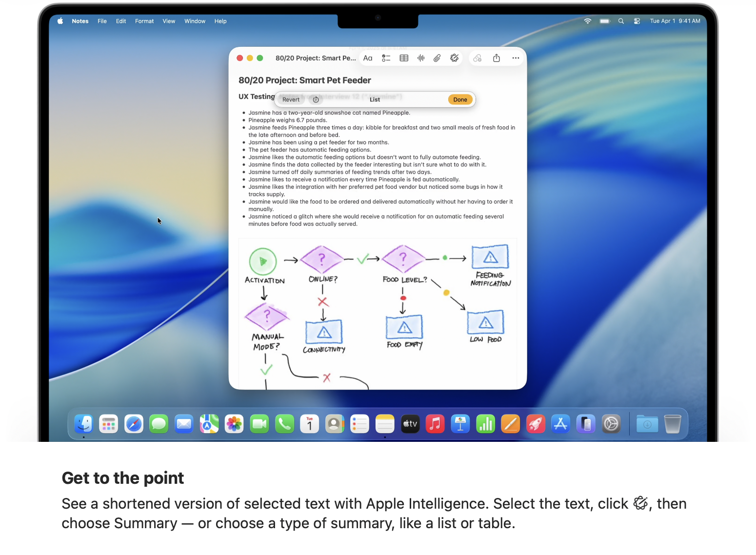Launch Safari from the Dock
The image size is (756, 555).
[x=134, y=424]
